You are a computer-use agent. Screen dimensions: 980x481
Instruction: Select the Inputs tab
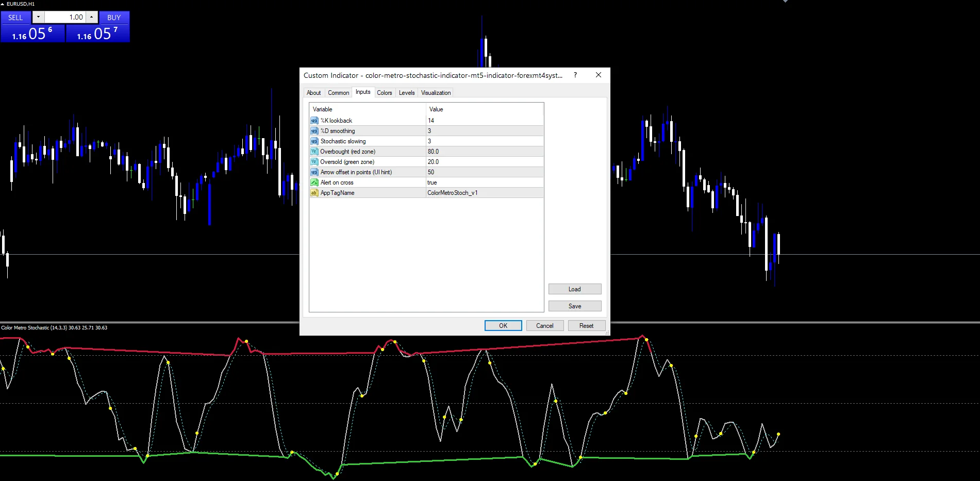(x=363, y=92)
